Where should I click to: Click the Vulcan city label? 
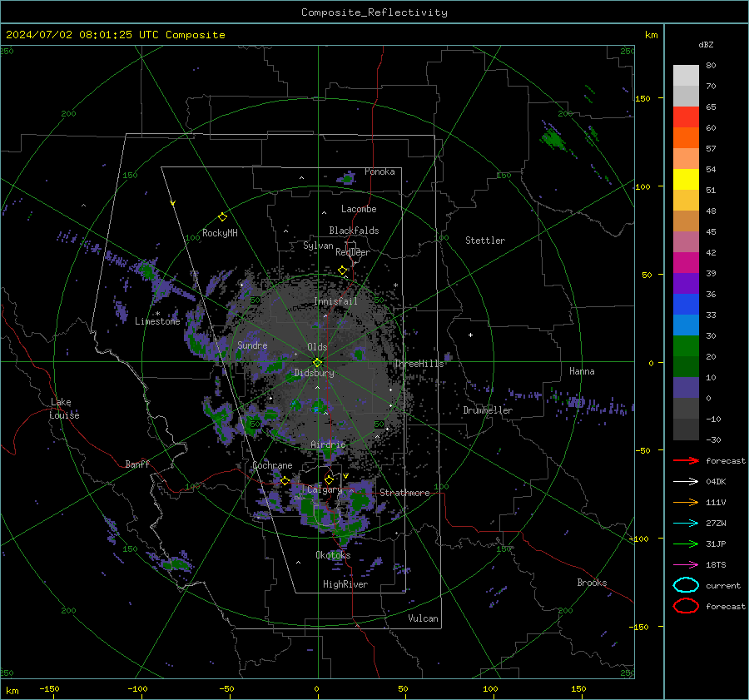pos(423,618)
